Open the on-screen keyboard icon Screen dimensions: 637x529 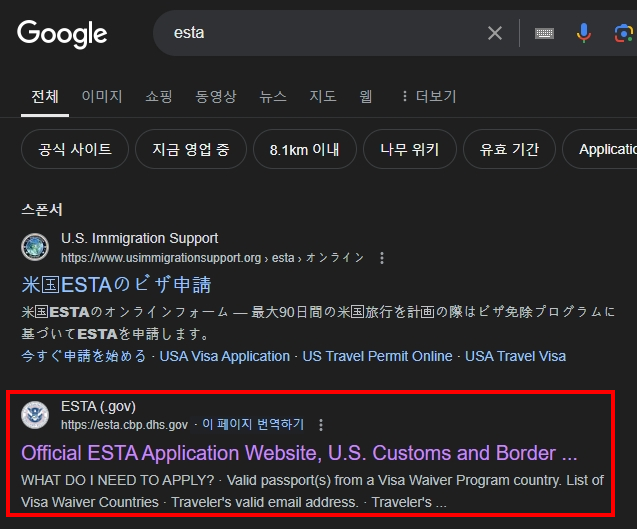[544, 33]
